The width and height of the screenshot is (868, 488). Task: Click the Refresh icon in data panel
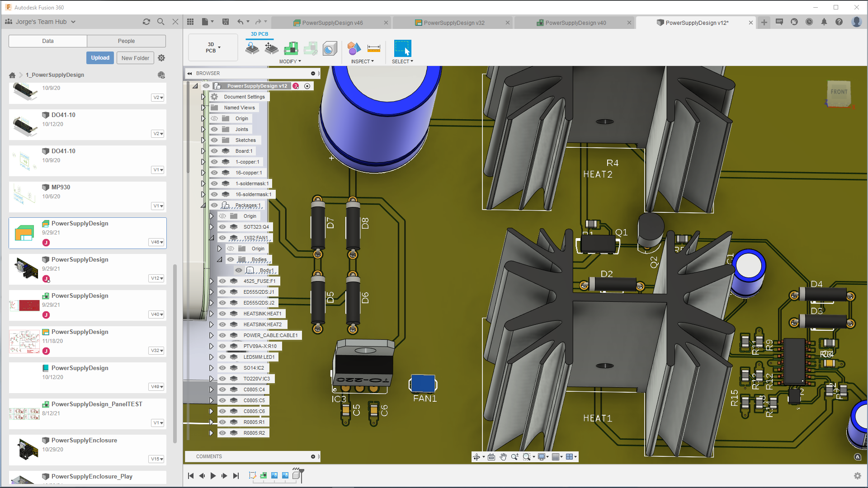click(x=146, y=22)
